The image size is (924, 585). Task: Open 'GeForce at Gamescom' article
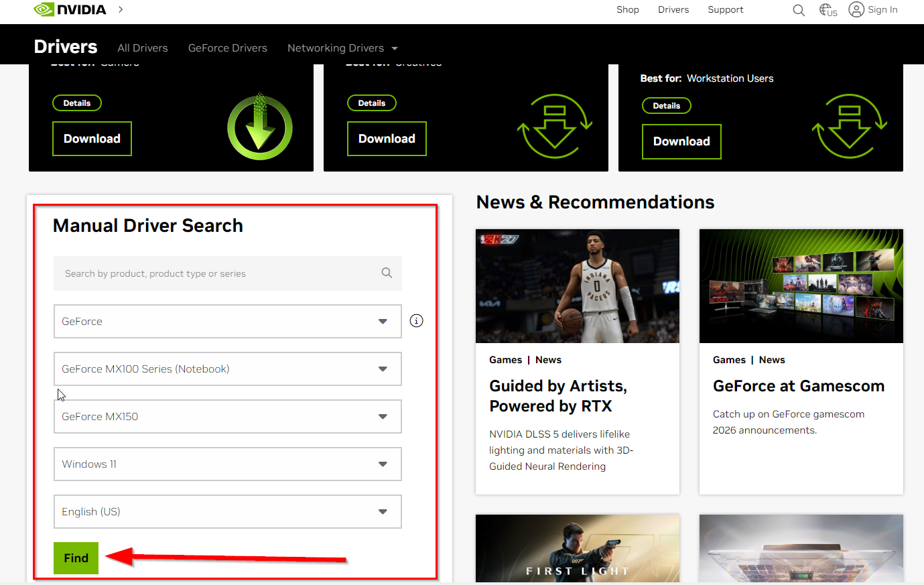[799, 386]
